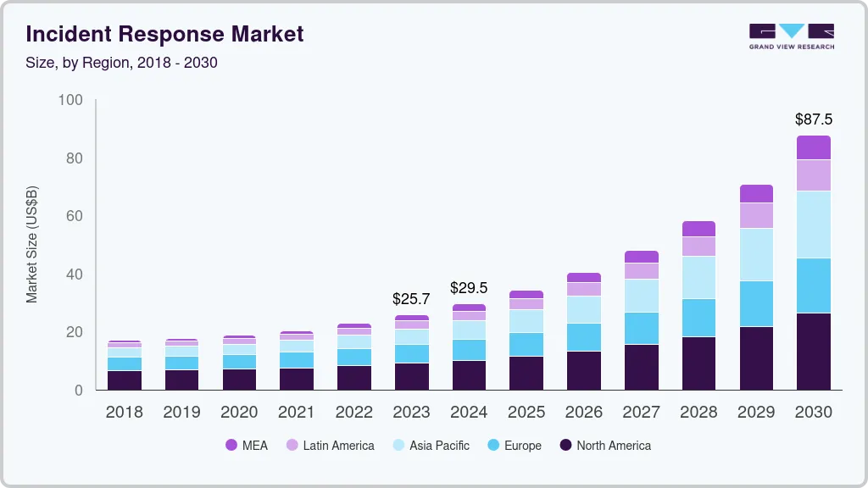This screenshot has height=488, width=868.
Task: Click the 2018 x-axis year label
Action: tap(124, 413)
